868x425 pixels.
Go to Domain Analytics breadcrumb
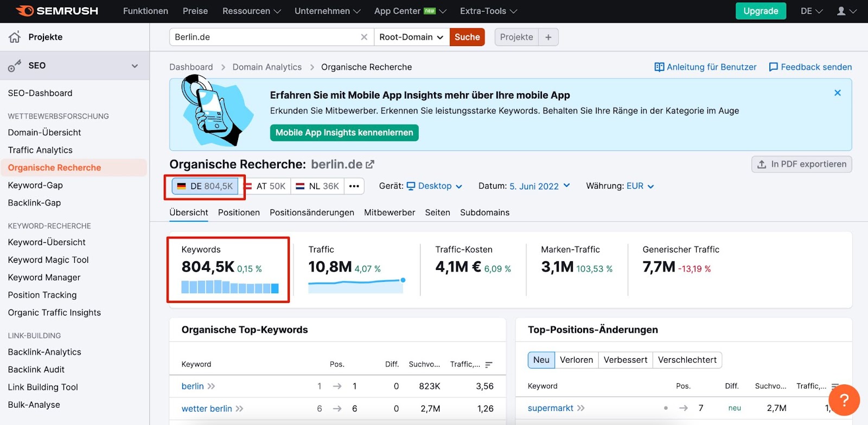pyautogui.click(x=267, y=67)
